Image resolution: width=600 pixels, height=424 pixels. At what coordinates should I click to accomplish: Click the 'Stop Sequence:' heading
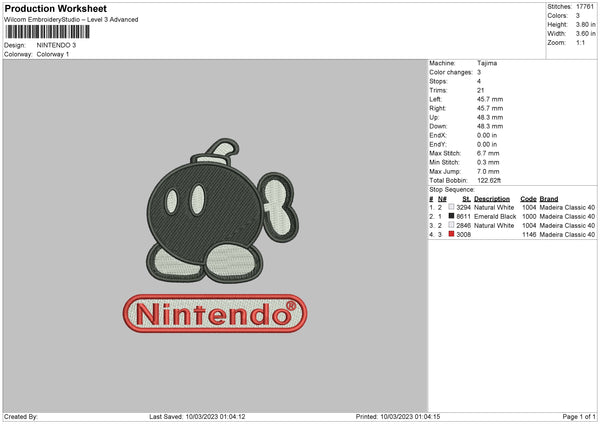tap(452, 190)
